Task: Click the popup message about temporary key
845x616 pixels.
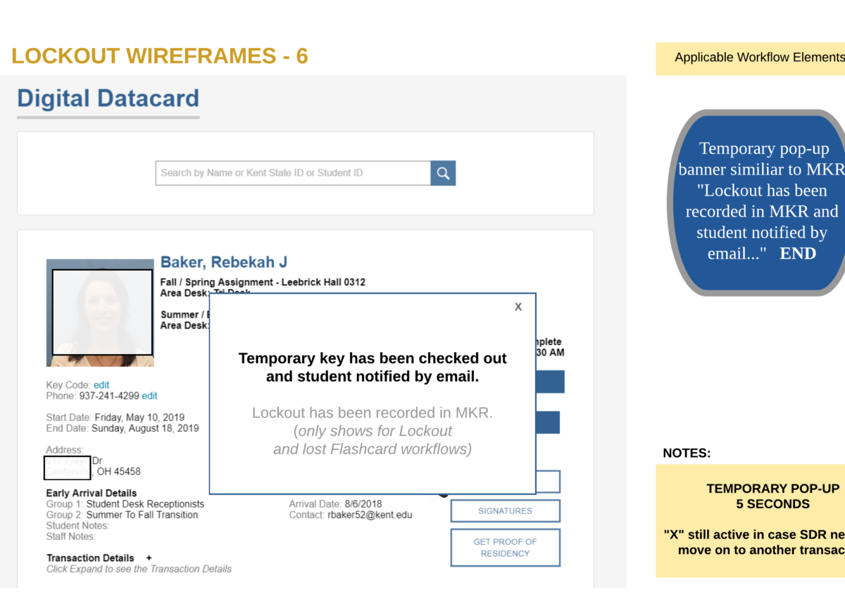Action: point(373,367)
